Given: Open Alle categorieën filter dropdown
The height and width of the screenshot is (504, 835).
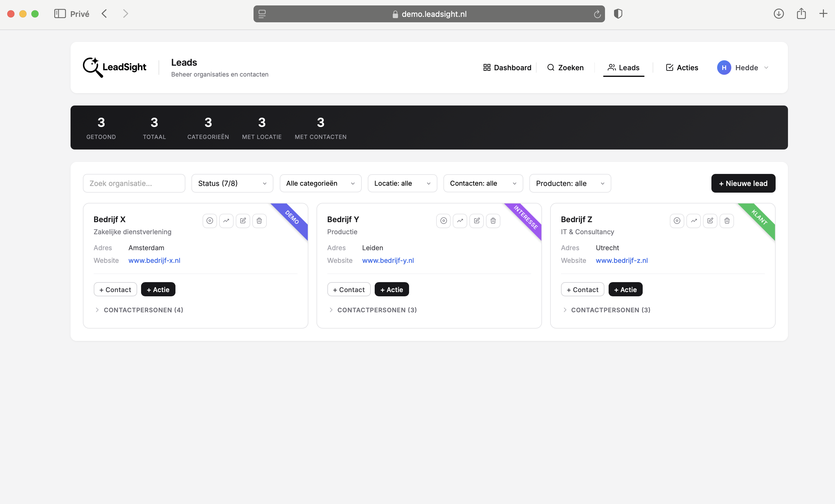Looking at the screenshot, I should tap(320, 183).
